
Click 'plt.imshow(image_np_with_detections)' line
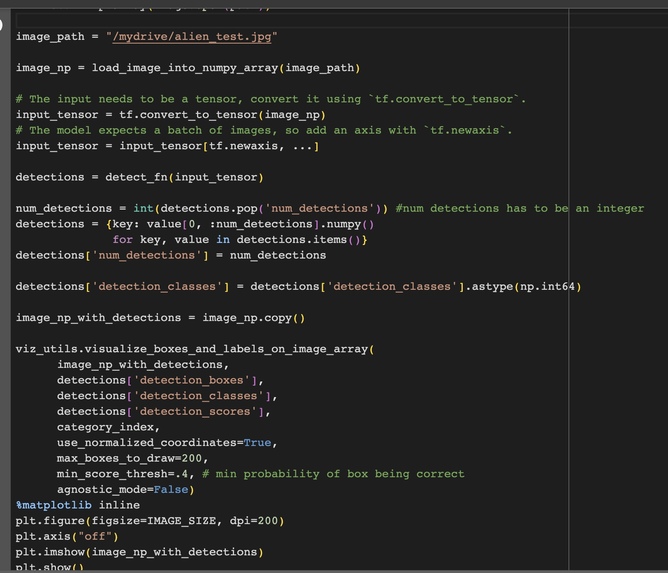140,552
